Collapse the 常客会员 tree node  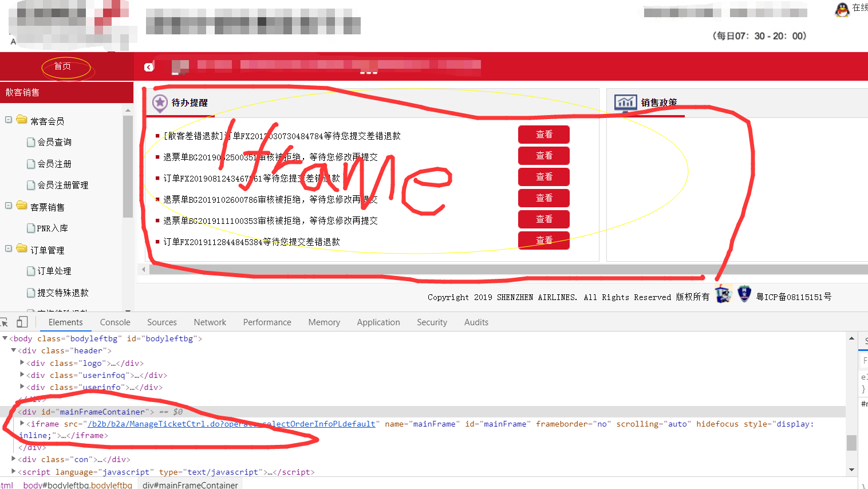9,120
